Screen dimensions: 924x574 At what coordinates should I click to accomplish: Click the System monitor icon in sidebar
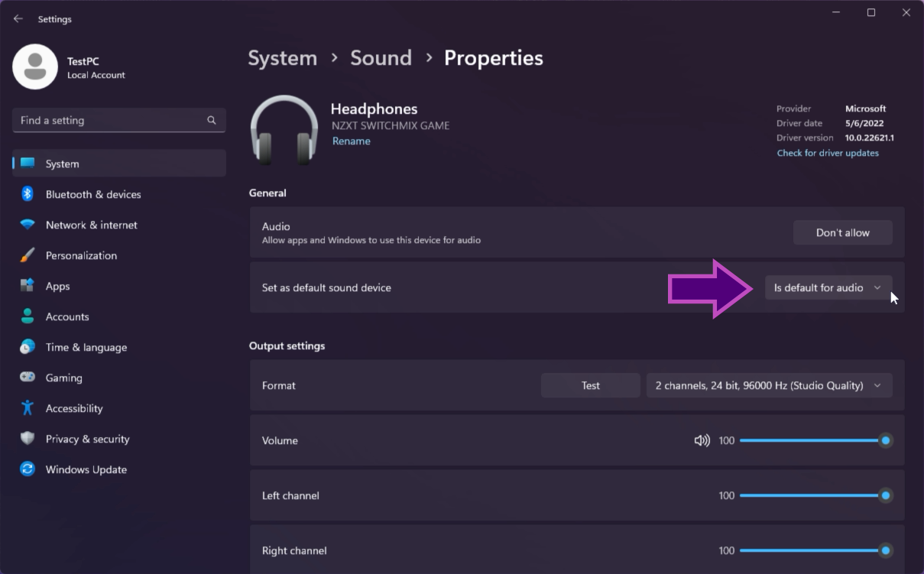click(28, 164)
